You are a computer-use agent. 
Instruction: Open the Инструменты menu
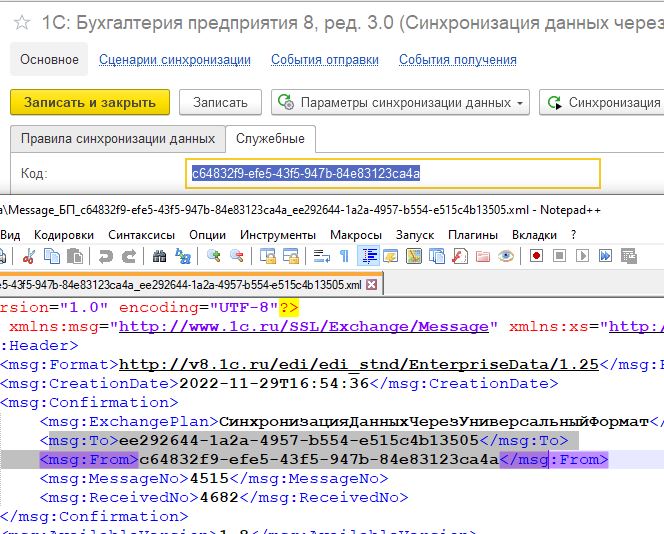pos(278,235)
